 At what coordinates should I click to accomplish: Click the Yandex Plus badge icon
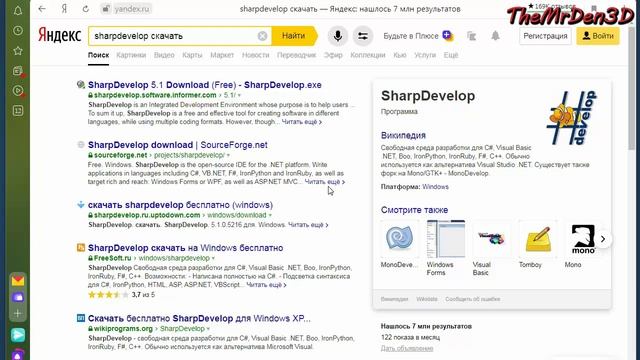click(448, 36)
